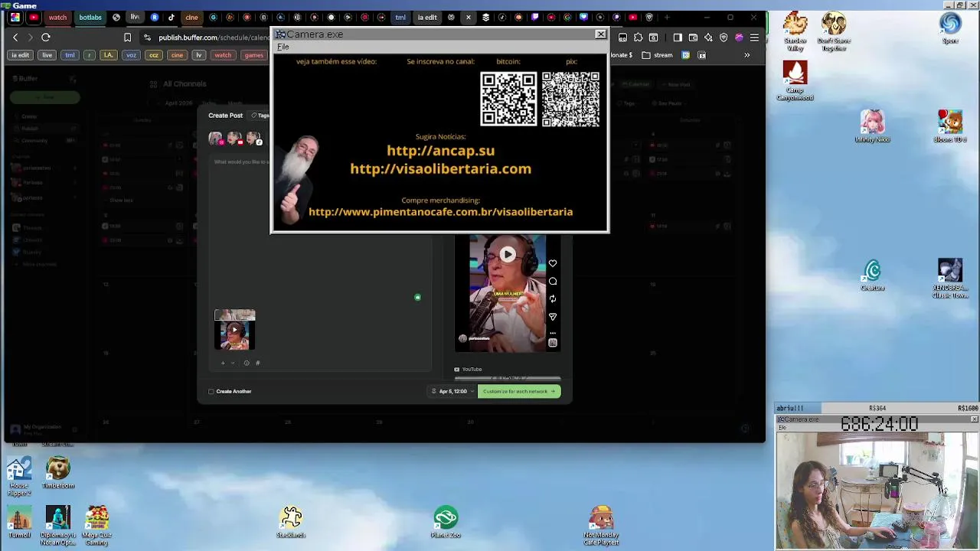Click the share icon on the preview
The image size is (980, 551).
(552, 316)
